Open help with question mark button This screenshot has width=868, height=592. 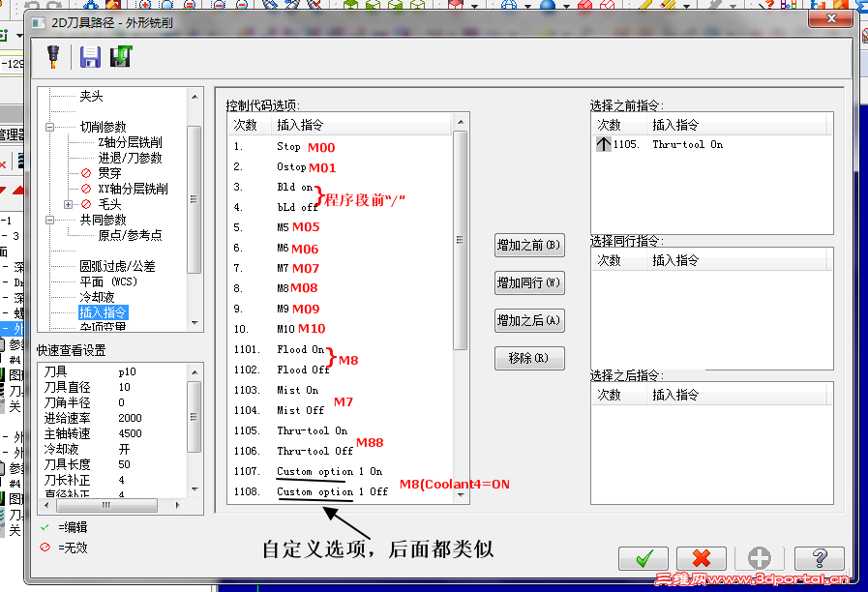click(x=820, y=558)
